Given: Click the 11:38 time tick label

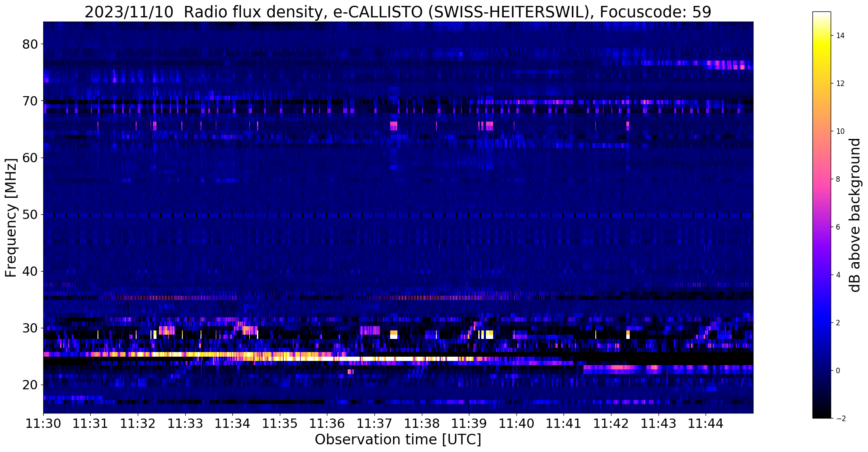Looking at the screenshot, I should pos(421,424).
